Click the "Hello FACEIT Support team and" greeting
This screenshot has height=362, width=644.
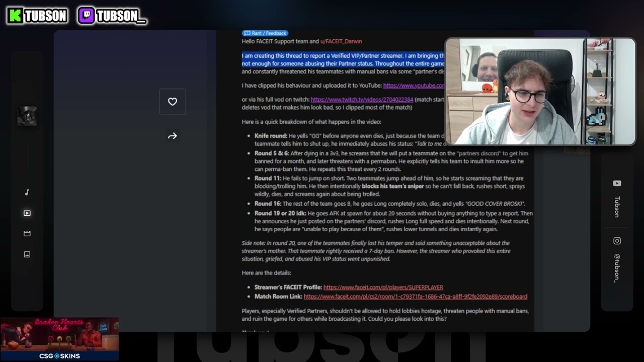click(x=280, y=41)
